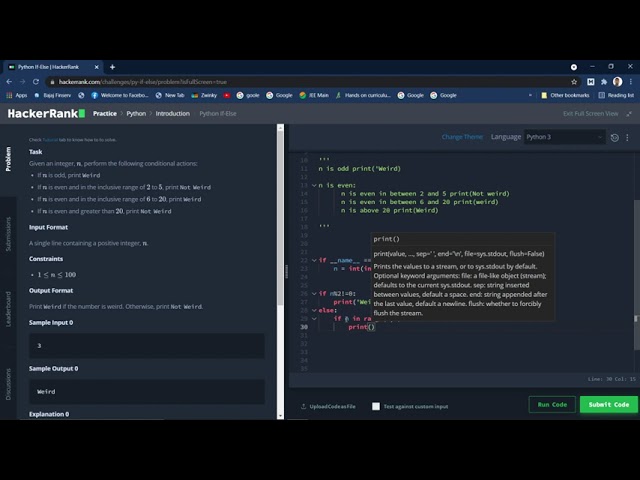
Task: Enable Test against custom input checkbox
Action: coord(376,406)
